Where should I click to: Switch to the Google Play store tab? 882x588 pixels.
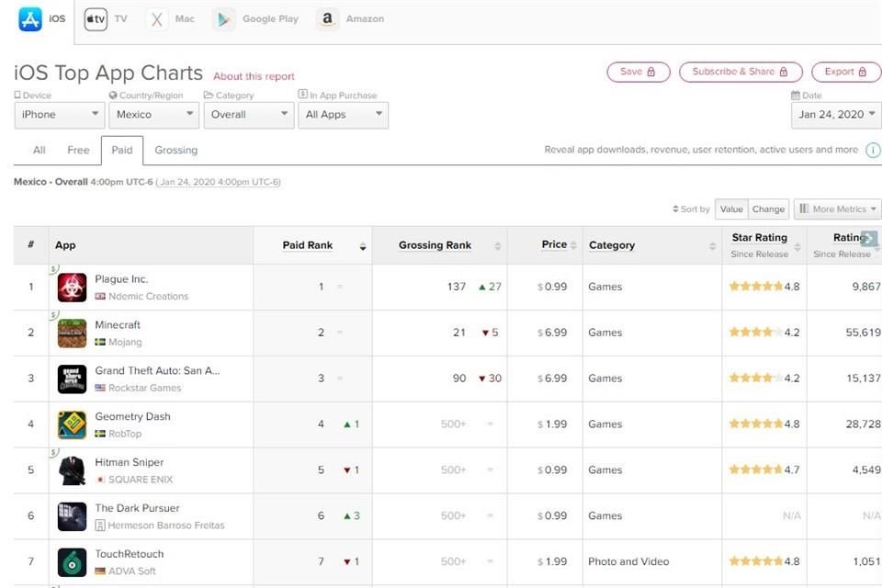coord(256,19)
